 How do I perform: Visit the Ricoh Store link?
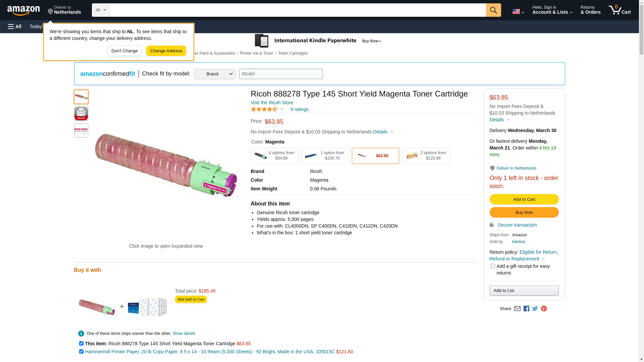(x=272, y=103)
